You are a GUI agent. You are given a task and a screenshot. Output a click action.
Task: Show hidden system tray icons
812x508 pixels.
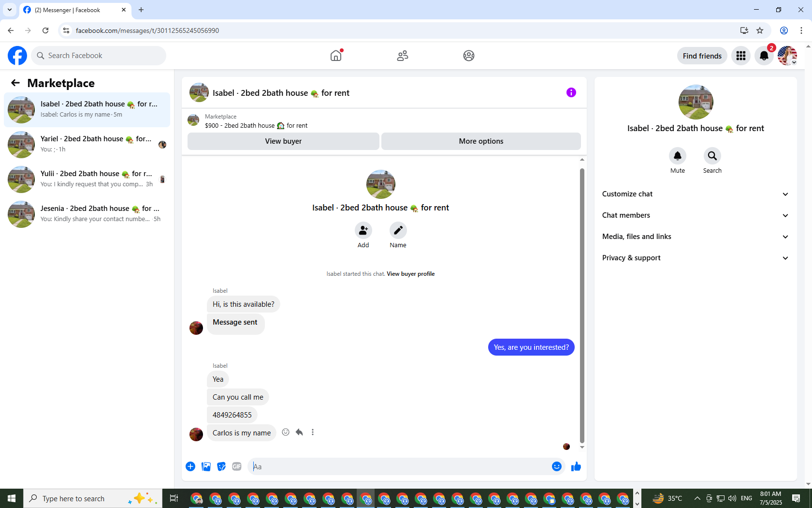tap(697, 498)
